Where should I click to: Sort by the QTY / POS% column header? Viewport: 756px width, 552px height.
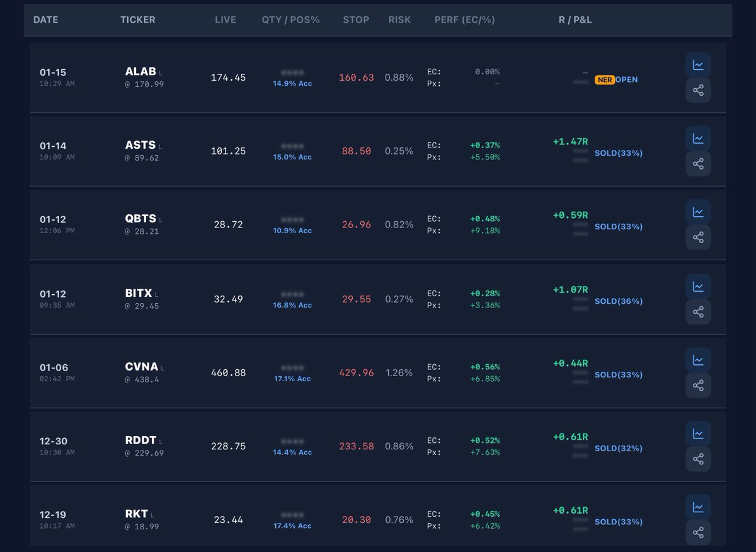(291, 20)
